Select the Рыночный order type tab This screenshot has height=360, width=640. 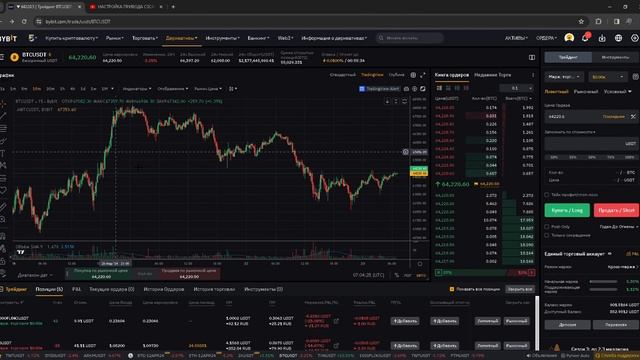586,91
